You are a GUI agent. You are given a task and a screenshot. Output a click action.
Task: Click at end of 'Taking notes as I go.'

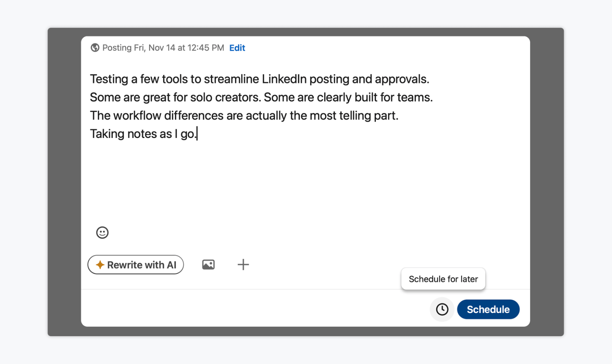(197, 134)
